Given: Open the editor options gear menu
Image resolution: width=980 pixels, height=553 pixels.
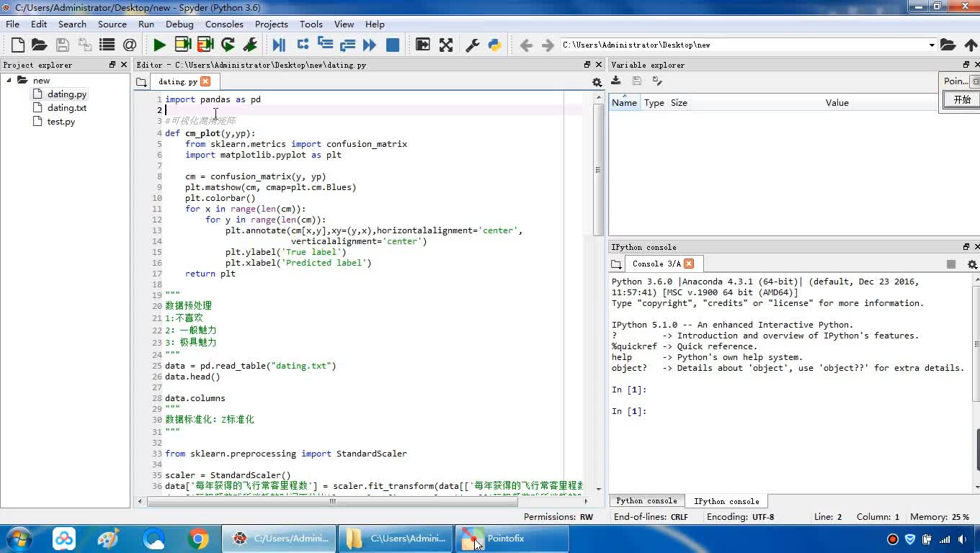Looking at the screenshot, I should 597,82.
